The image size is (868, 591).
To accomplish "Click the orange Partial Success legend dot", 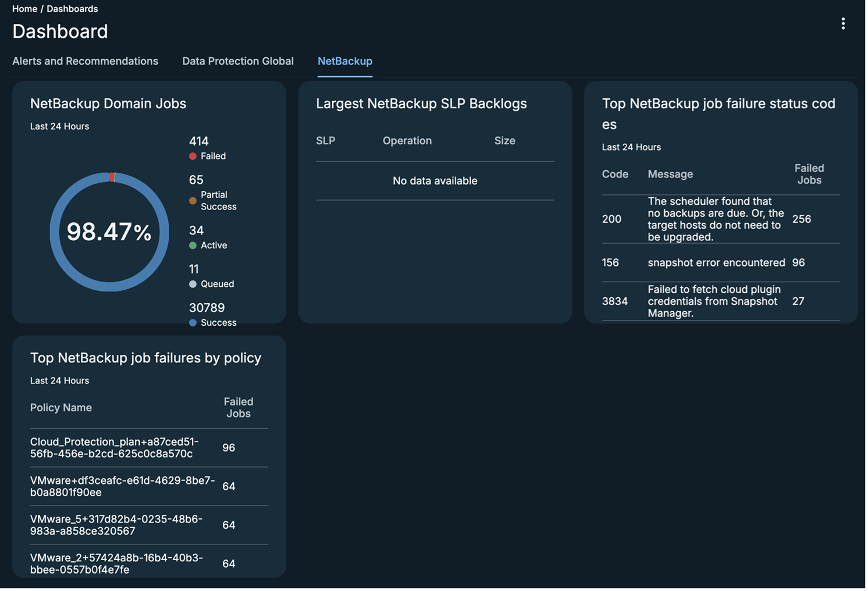I will 193,201.
